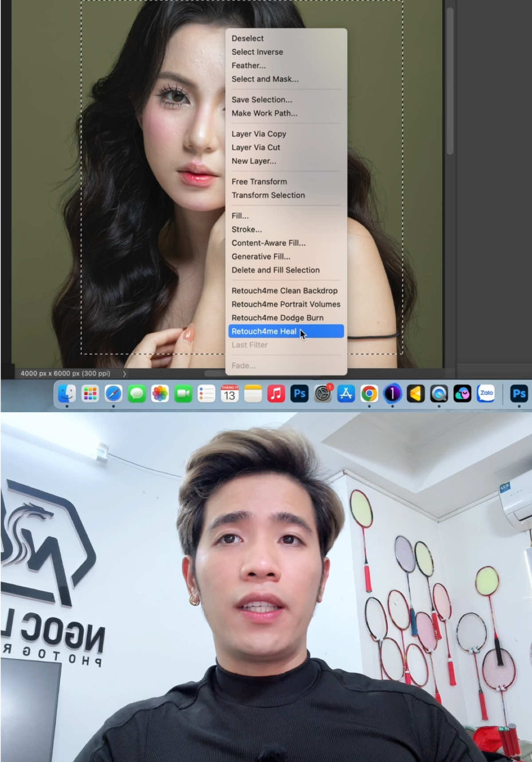Image resolution: width=532 pixels, height=762 pixels.
Task: Click Photoshop icon next to Music
Action: point(300,394)
